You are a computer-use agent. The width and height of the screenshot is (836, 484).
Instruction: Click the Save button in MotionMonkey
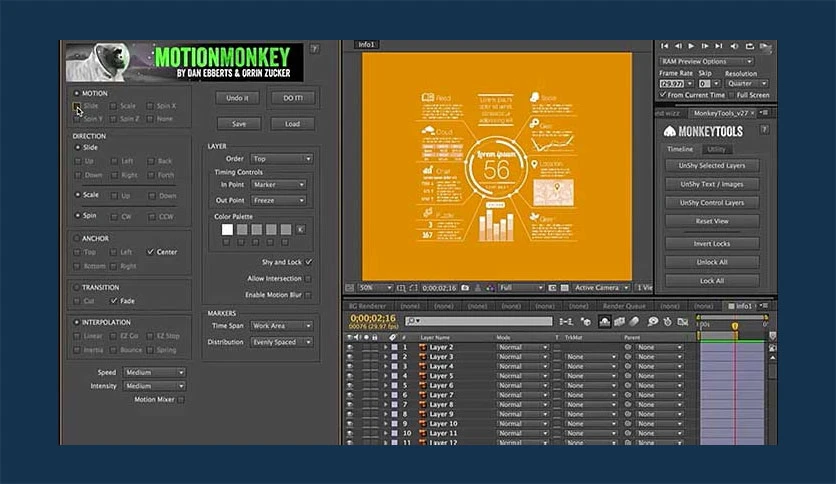pos(239,124)
